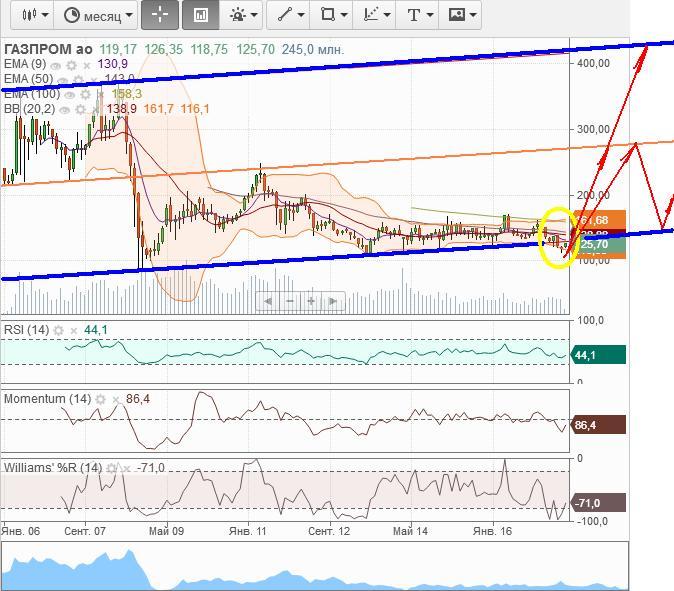Zoom out chart with minus button
Image resolution: width=674 pixels, height=591 pixels.
click(x=290, y=300)
